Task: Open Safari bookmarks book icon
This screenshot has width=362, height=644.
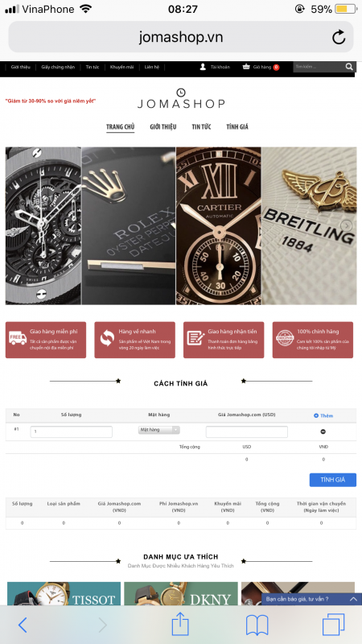Action: 257,626
